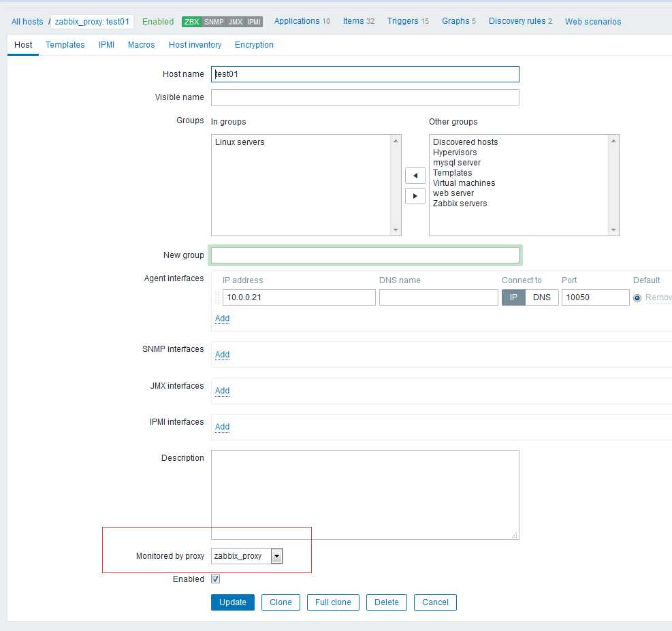Open the Host inventory tab
Screen dimensions: 672x631
[195, 45]
